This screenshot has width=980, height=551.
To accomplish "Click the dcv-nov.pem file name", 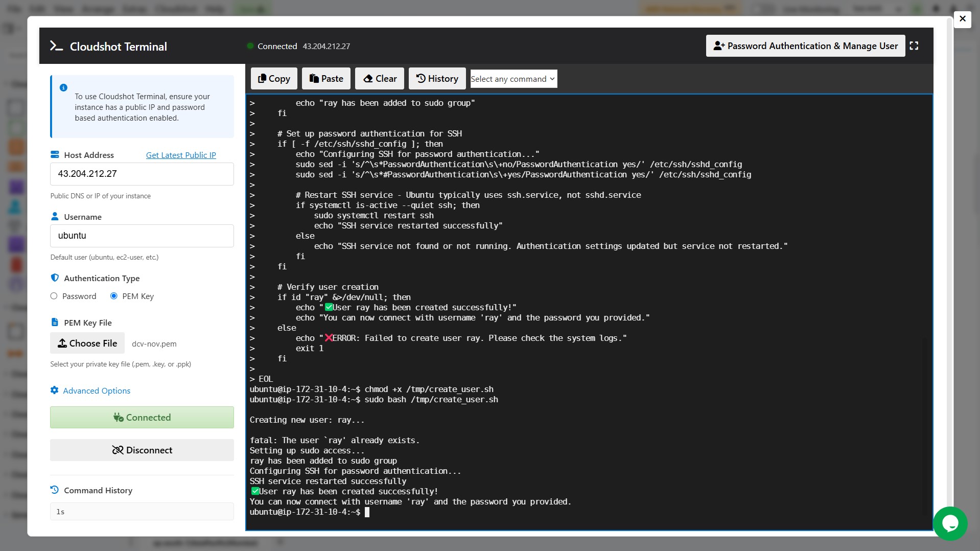I will (154, 344).
